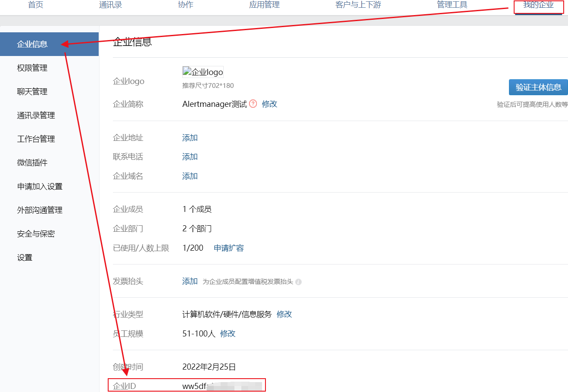Click the 企业logo image placeholder
The width and height of the screenshot is (568, 392).
(x=203, y=72)
